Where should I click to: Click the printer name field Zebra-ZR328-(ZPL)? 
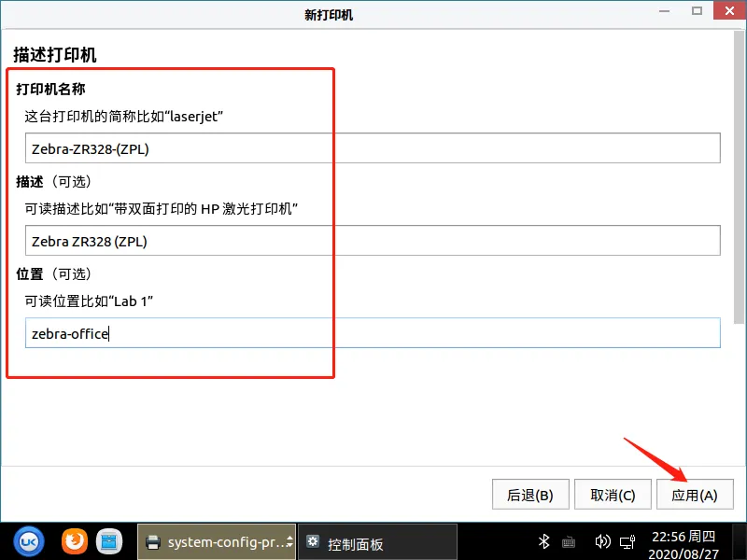click(373, 147)
